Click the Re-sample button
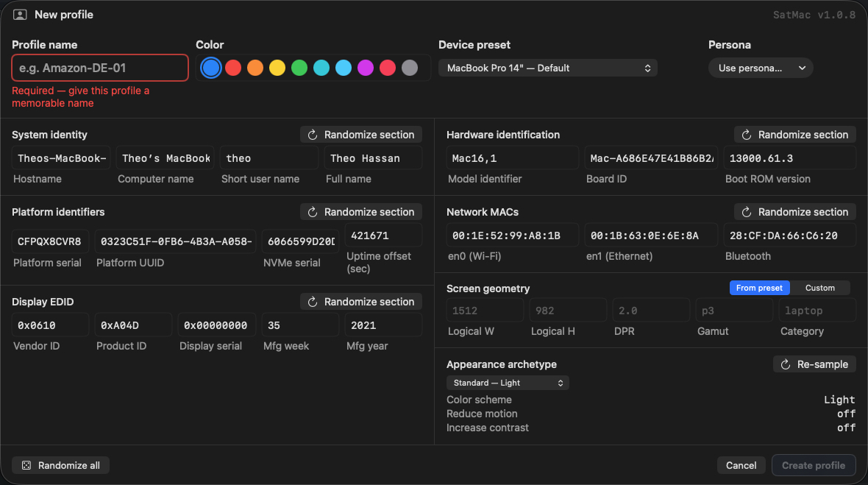 click(x=814, y=364)
